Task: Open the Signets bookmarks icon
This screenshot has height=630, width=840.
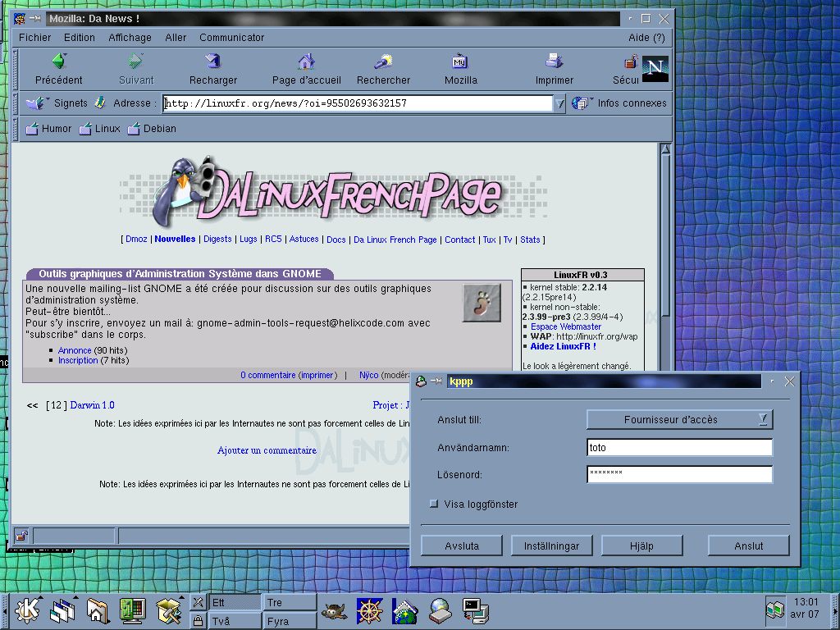Action: [35, 103]
